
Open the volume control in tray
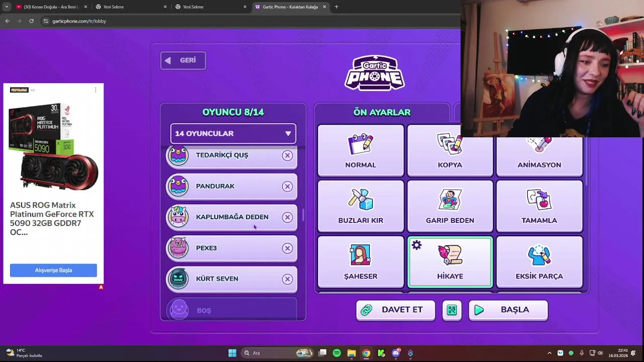600,353
